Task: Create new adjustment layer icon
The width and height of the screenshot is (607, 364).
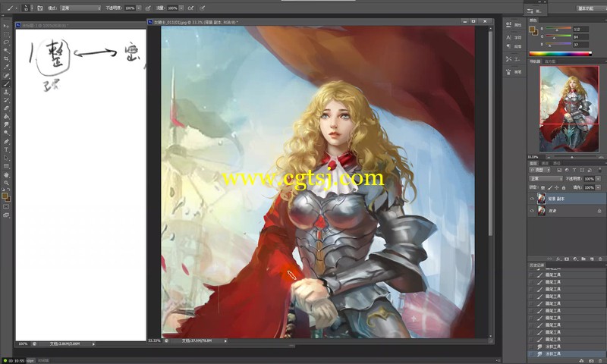Action: pos(575,259)
